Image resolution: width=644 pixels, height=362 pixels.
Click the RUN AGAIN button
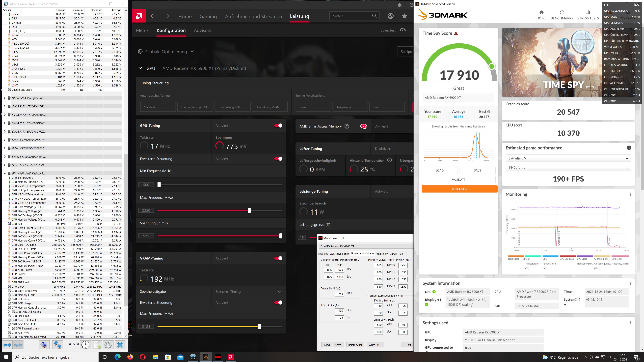coord(459,189)
